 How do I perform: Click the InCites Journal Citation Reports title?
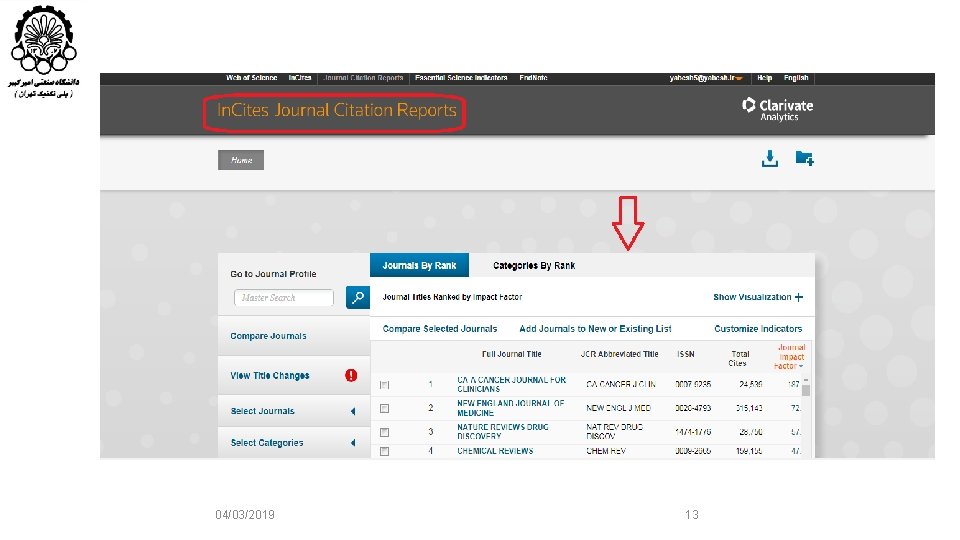click(337, 110)
